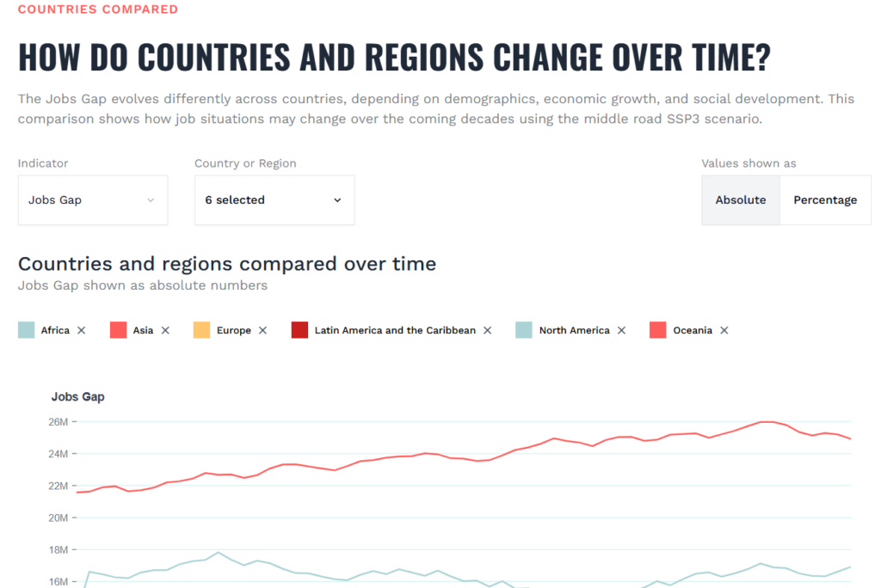Click the Countries Compared section heading
Screen dimensions: 881x588
[98, 9]
